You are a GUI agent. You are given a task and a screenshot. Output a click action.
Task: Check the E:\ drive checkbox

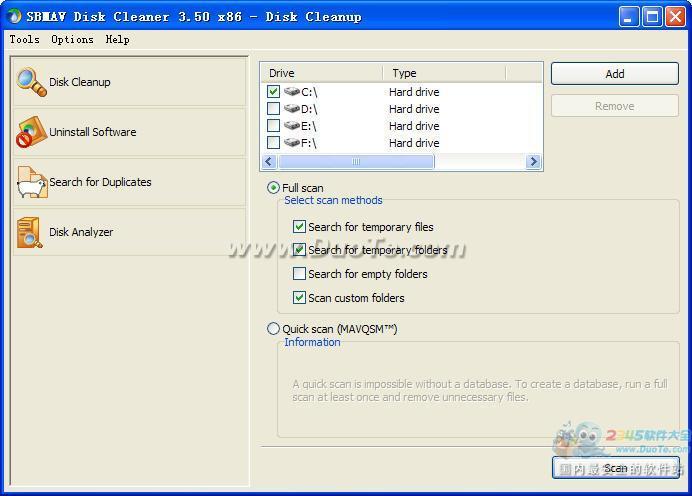[273, 125]
